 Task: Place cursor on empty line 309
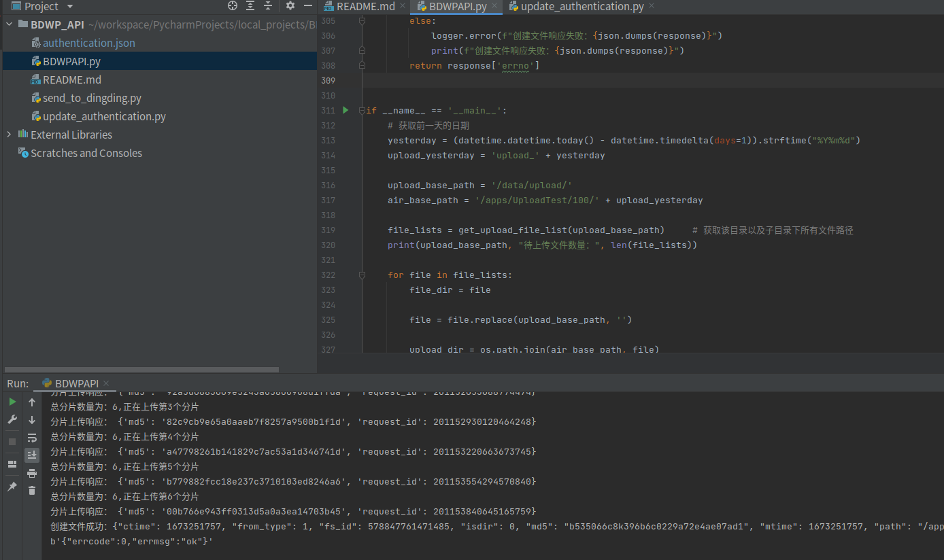pyautogui.click(x=653, y=80)
